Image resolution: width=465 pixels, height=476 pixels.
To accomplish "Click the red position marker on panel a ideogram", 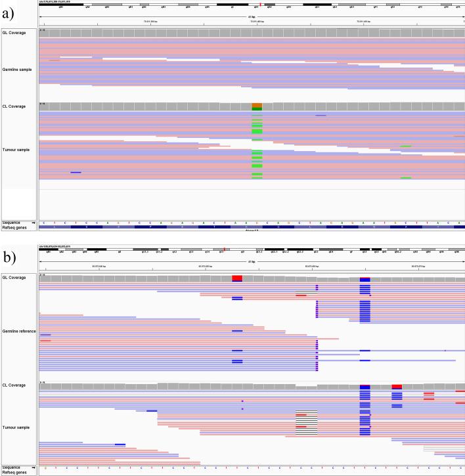I will [x=260, y=5].
